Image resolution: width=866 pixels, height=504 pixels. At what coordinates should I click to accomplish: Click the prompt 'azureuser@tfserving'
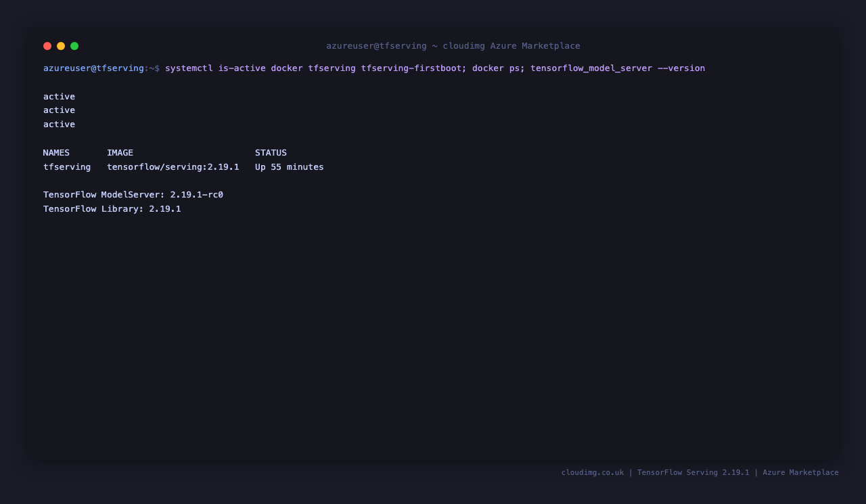point(93,68)
